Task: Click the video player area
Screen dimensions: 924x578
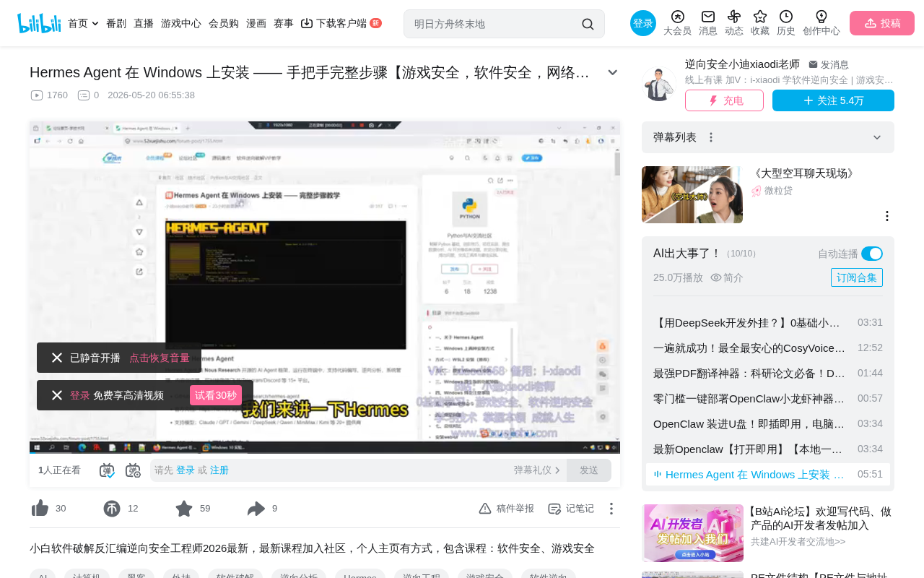Action: [325, 288]
